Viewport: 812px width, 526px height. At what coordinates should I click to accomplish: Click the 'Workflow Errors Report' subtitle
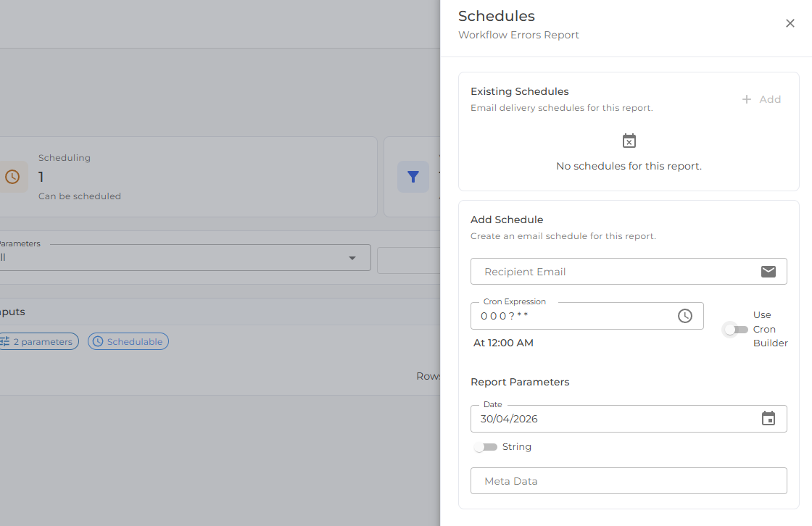tap(518, 35)
